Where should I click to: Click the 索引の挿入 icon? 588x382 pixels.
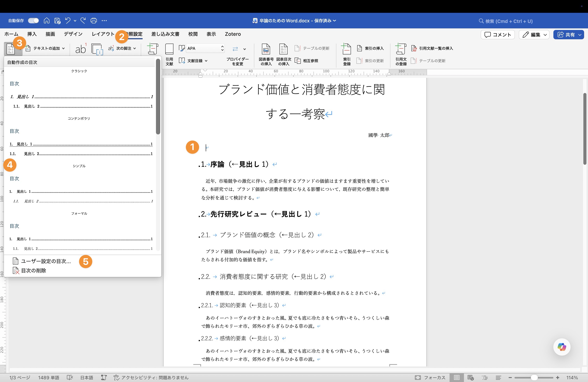(370, 48)
